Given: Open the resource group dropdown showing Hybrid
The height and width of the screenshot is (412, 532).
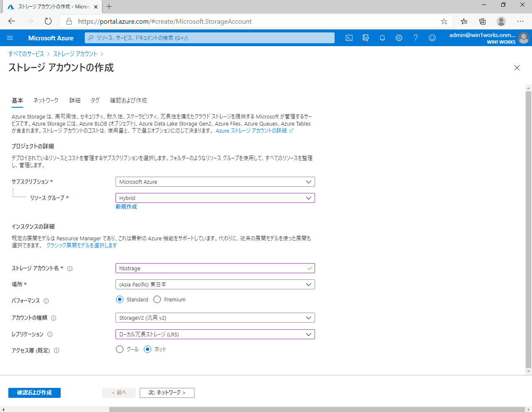Looking at the screenshot, I should pos(215,198).
